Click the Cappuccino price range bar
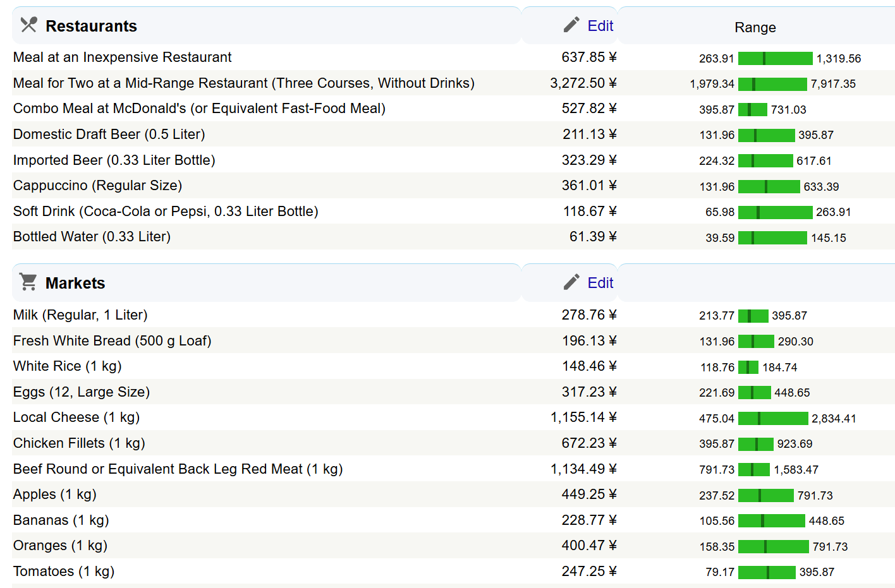 (769, 187)
